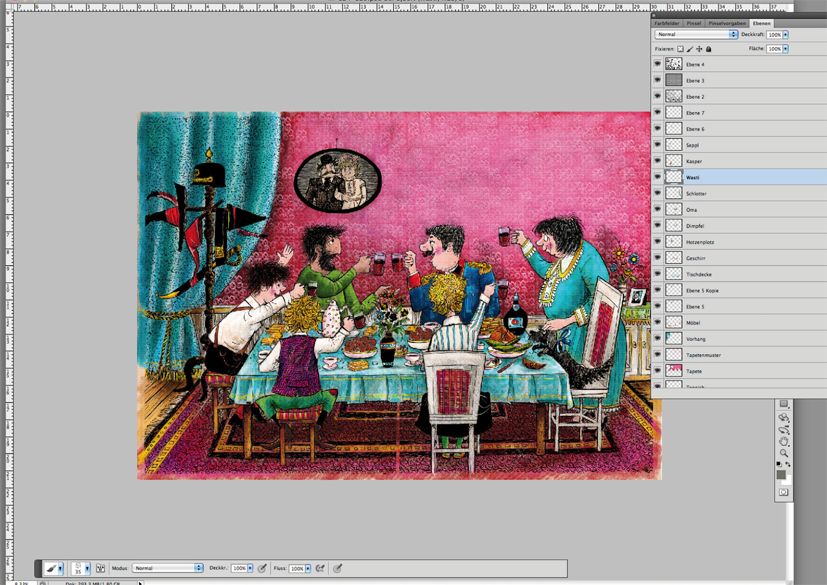The height and width of the screenshot is (585, 827).
Task: Click the Ebene 4 layer thumbnail
Action: point(674,64)
